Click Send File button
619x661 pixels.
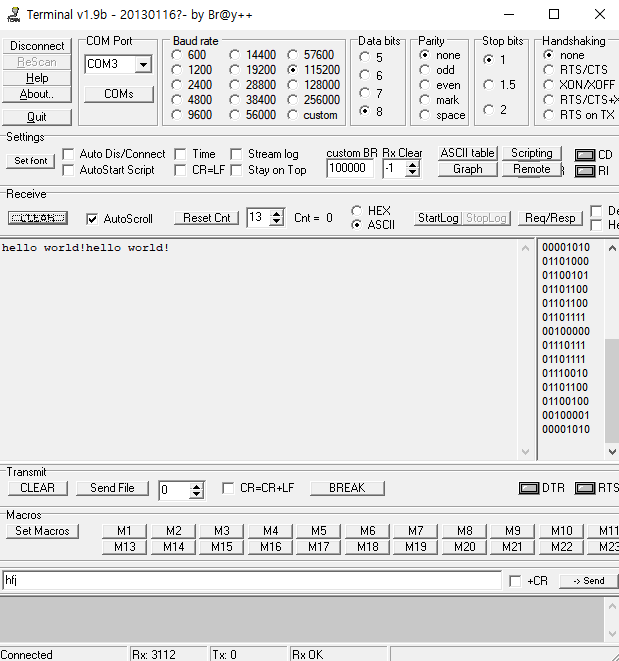point(112,488)
